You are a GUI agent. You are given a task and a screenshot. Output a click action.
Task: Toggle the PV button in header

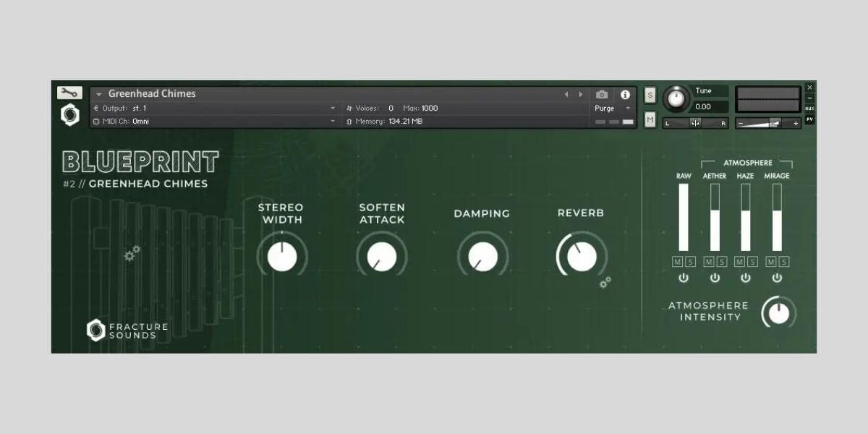pos(809,119)
